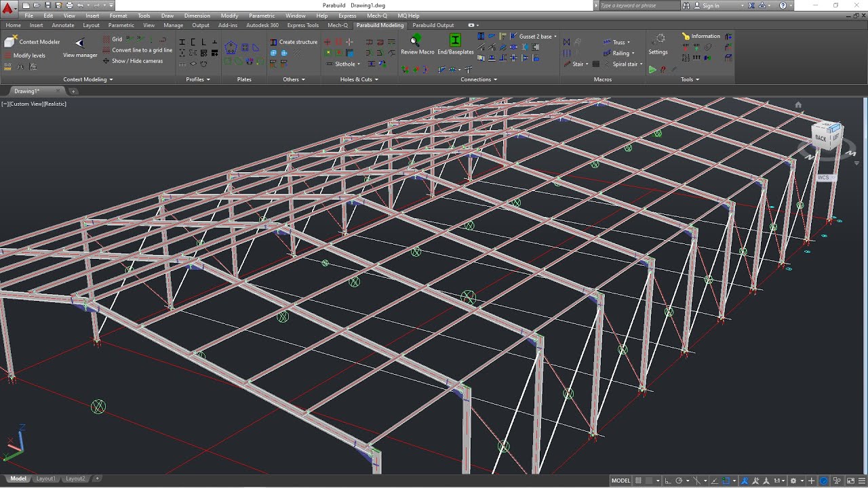Toggle hardware acceleration blue circle icon
Viewport: 868px width, 488px height.
pos(824,481)
